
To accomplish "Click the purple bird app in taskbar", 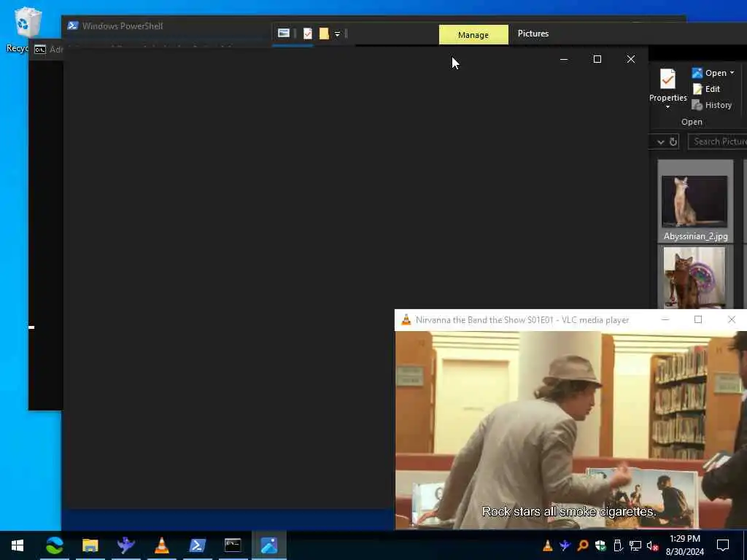I will click(125, 545).
